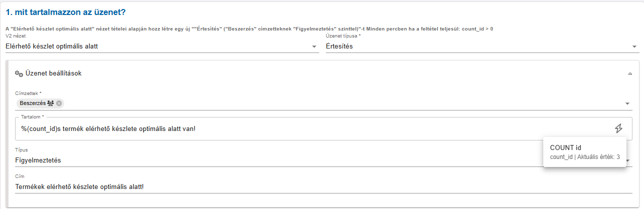This screenshot has height=209, width=644.
Task: Collapse the Üzenet beállítások panel chevron
Action: [x=629, y=73]
